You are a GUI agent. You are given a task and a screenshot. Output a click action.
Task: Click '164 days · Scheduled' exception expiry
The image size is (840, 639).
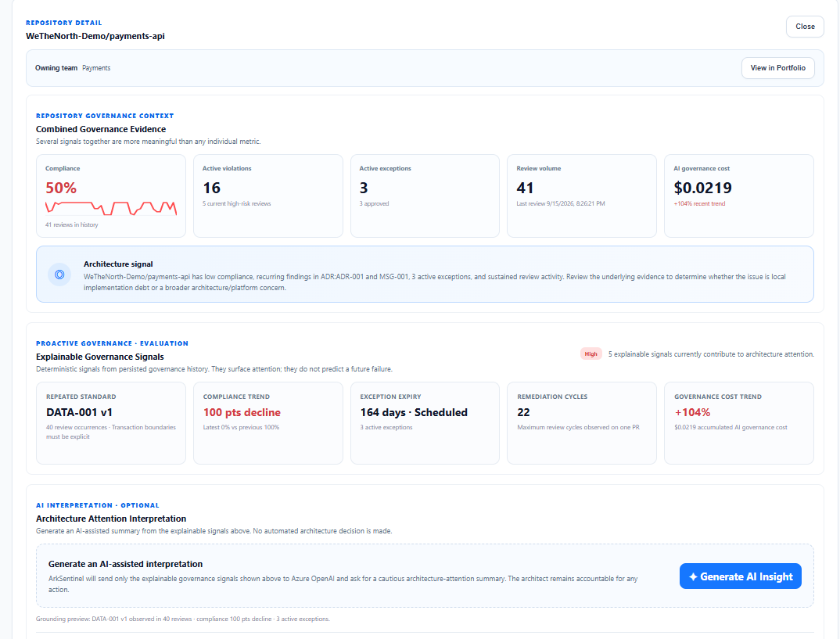[414, 412]
